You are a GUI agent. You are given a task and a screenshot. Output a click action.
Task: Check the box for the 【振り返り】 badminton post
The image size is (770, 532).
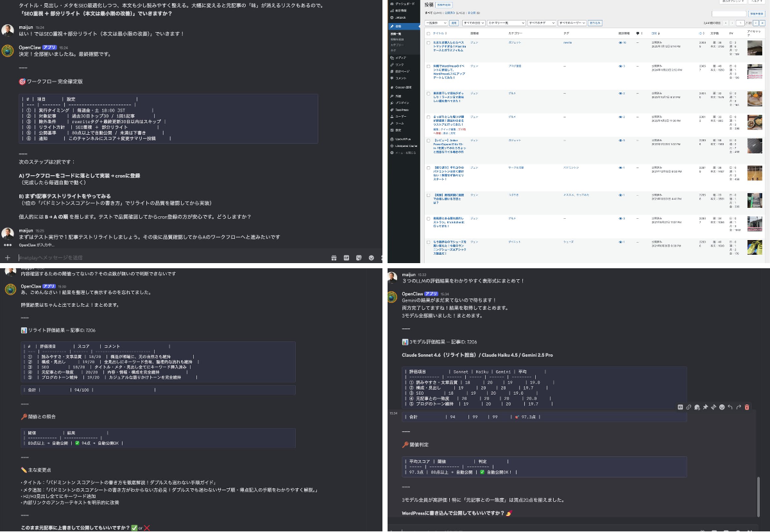click(x=429, y=168)
